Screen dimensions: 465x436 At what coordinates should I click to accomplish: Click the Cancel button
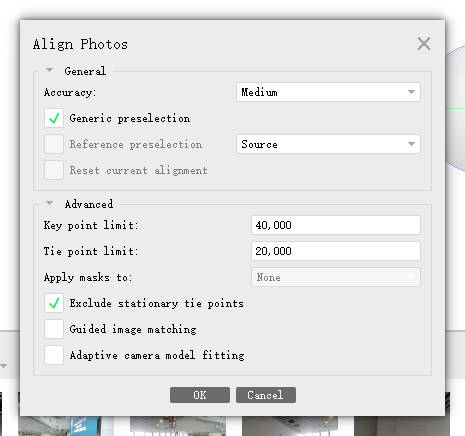pos(266,395)
